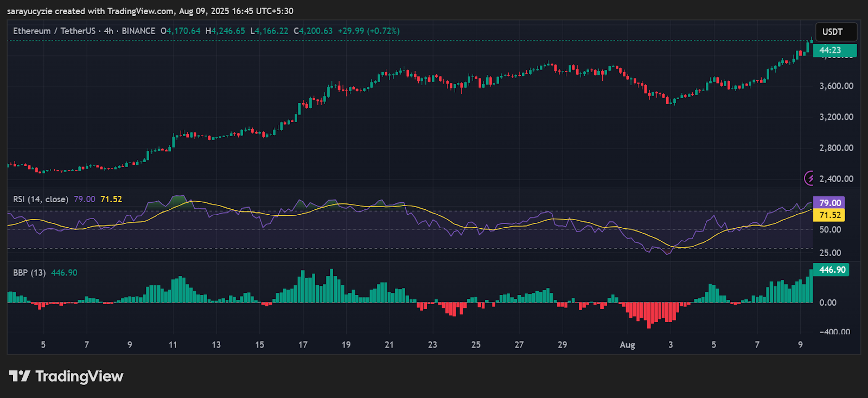The image size is (868, 398).
Task: Click the Ethereum / TetherUS symbol title
Action: (x=55, y=31)
